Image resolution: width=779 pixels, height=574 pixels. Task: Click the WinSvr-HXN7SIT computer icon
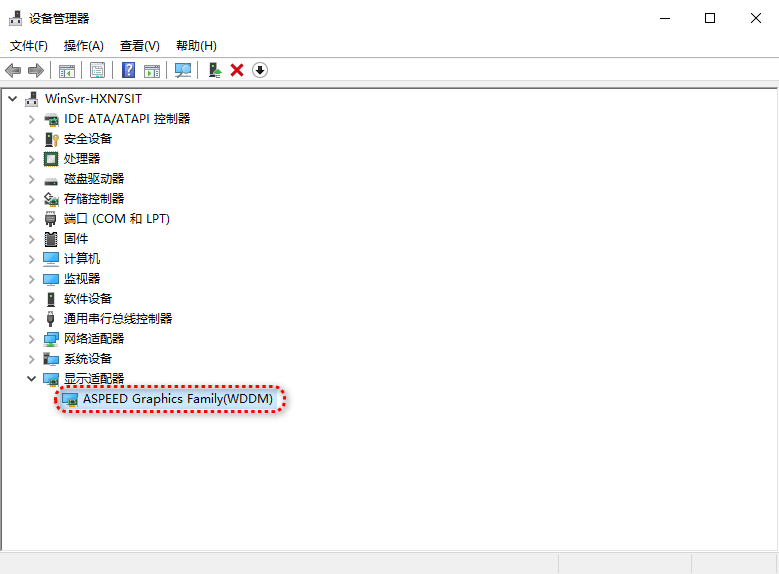click(32, 99)
